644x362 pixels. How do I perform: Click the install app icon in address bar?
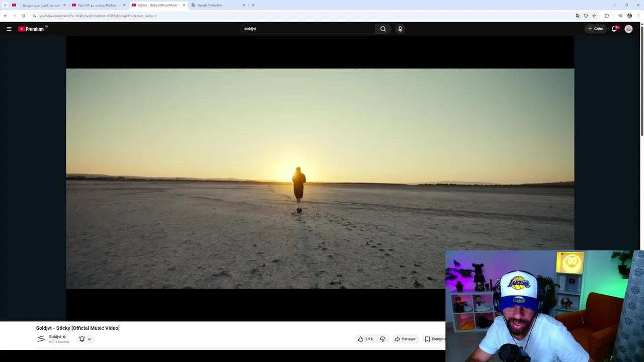pyautogui.click(x=586, y=16)
